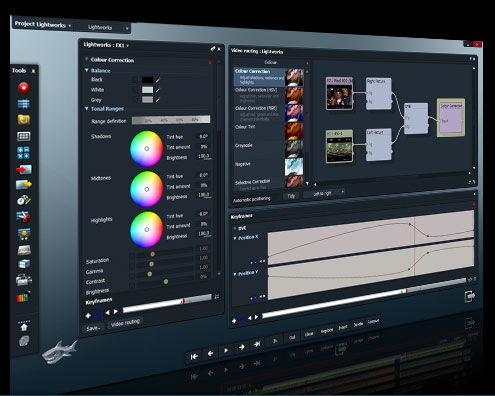Open the Project Lightworks dropdown
This screenshot has width=495, height=396.
click(x=70, y=26)
